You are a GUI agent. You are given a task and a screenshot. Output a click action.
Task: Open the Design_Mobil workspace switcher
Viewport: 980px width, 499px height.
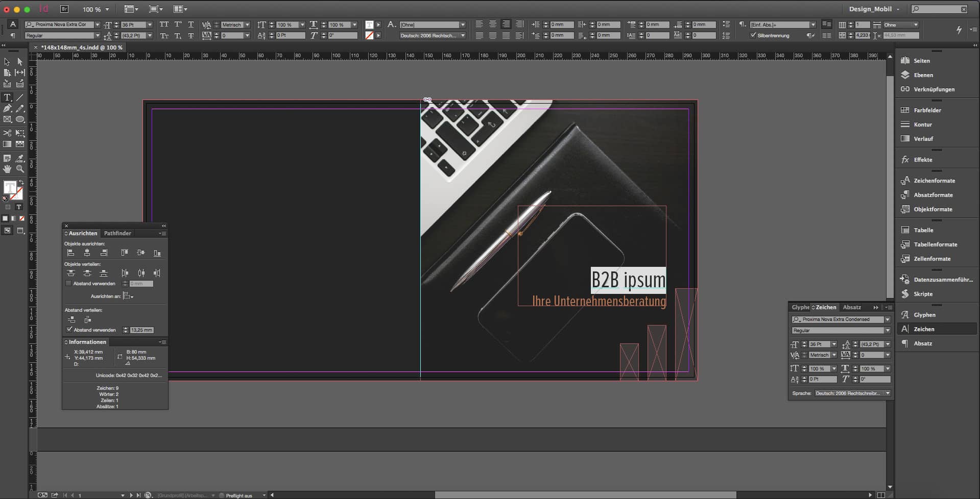874,9
